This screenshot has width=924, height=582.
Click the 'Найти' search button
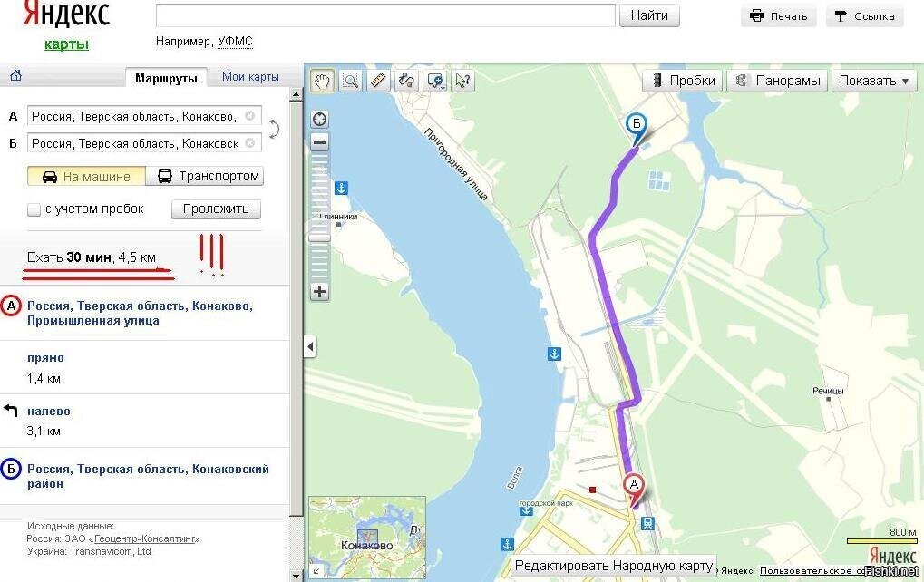point(649,15)
